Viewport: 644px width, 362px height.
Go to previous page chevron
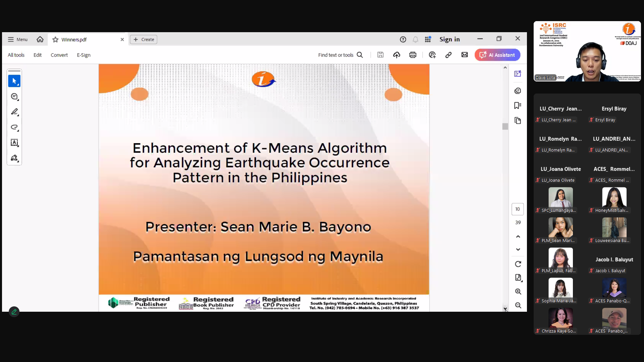pyautogui.click(x=518, y=237)
